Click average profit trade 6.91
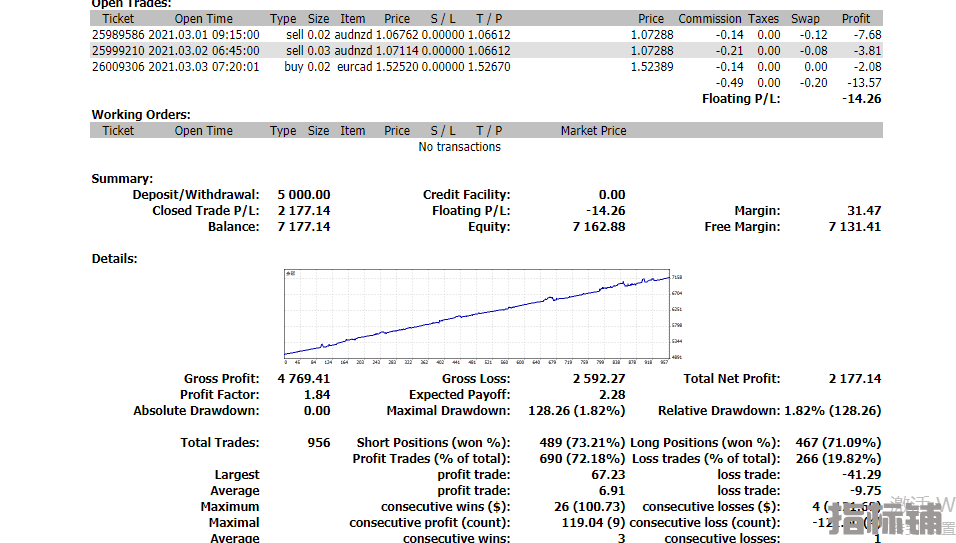The height and width of the screenshot is (543, 956). pos(612,491)
